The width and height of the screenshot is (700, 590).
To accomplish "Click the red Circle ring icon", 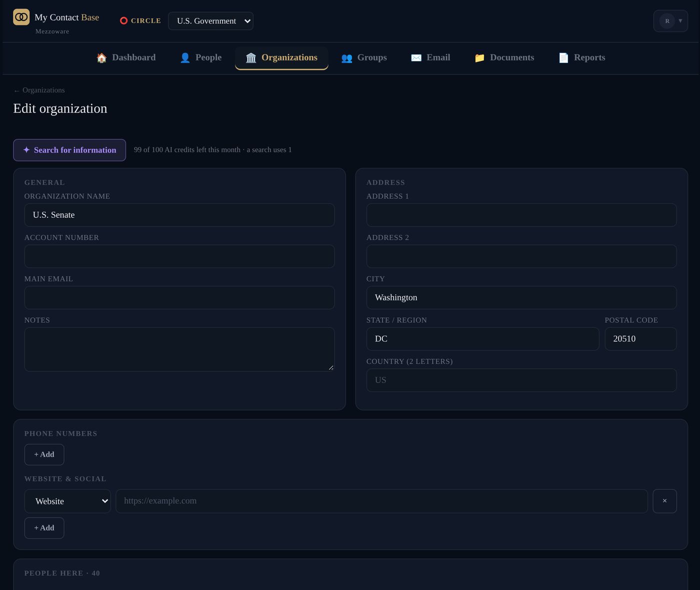I will click(x=124, y=20).
